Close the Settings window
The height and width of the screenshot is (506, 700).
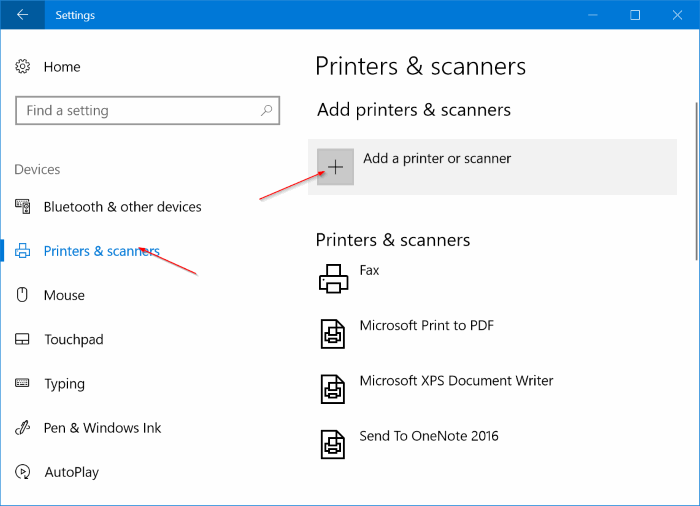[x=677, y=15]
